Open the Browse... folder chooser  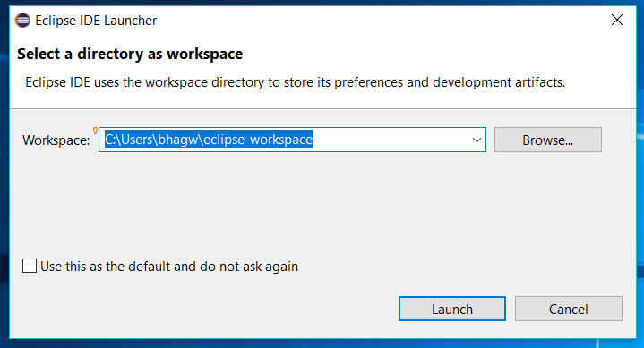[548, 140]
